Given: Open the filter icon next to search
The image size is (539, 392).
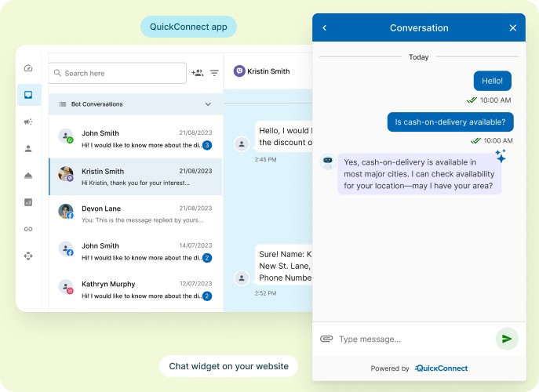Looking at the screenshot, I should [214, 73].
